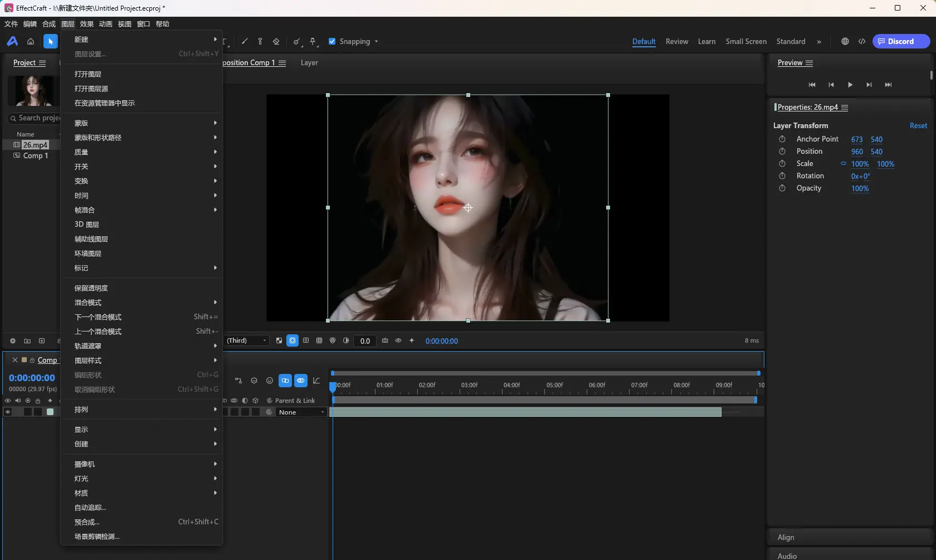Select the Clone Stamp tool

[260, 41]
